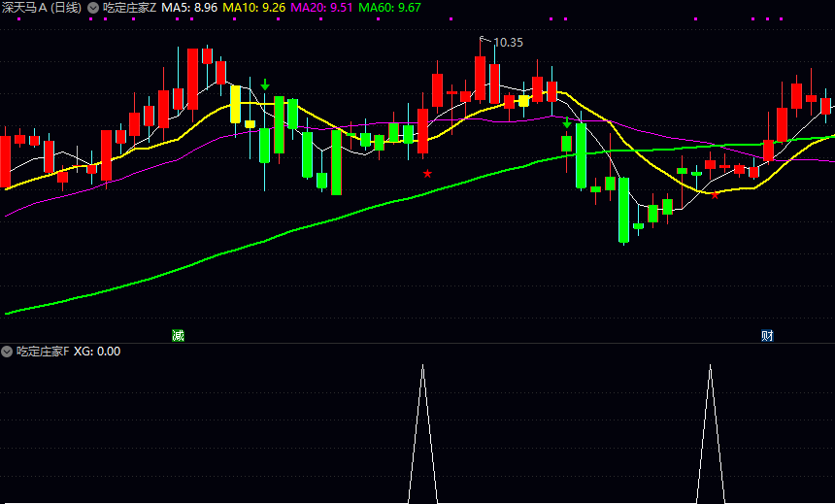
Task: Click the green down arrow right of the 10.35 peak
Action: [x=567, y=123]
